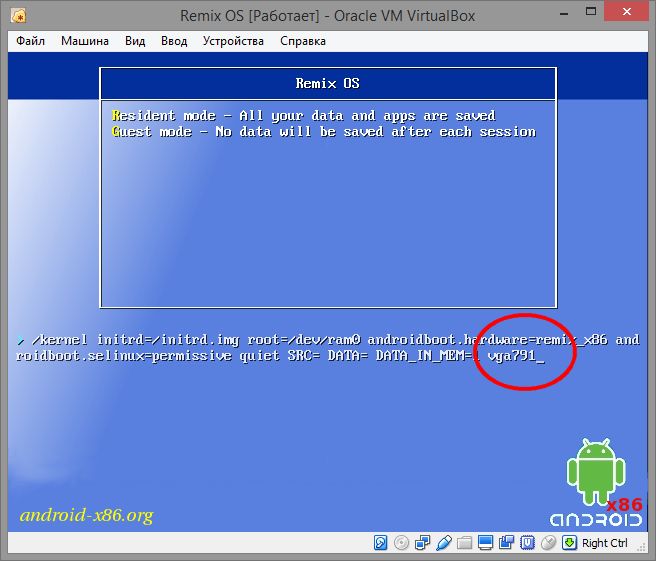Click the VirtualBox title bar app icon

18,16
